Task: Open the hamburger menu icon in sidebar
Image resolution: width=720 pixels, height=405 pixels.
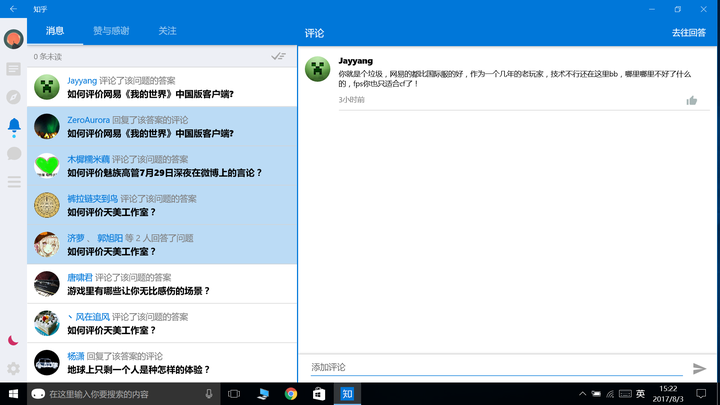Action: coord(14,182)
